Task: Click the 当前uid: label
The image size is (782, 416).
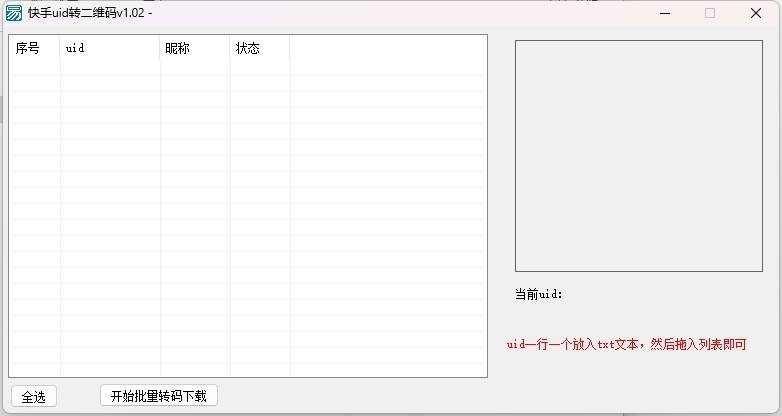Action: (539, 294)
